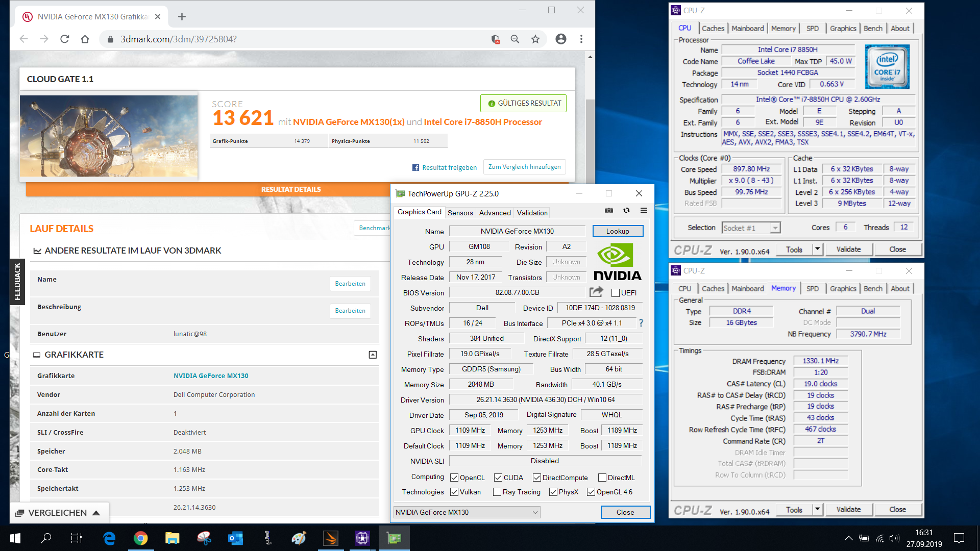Screen dimensions: 980x551
Task: Open SPD tab in lower CPU-Z
Action: pos(813,289)
